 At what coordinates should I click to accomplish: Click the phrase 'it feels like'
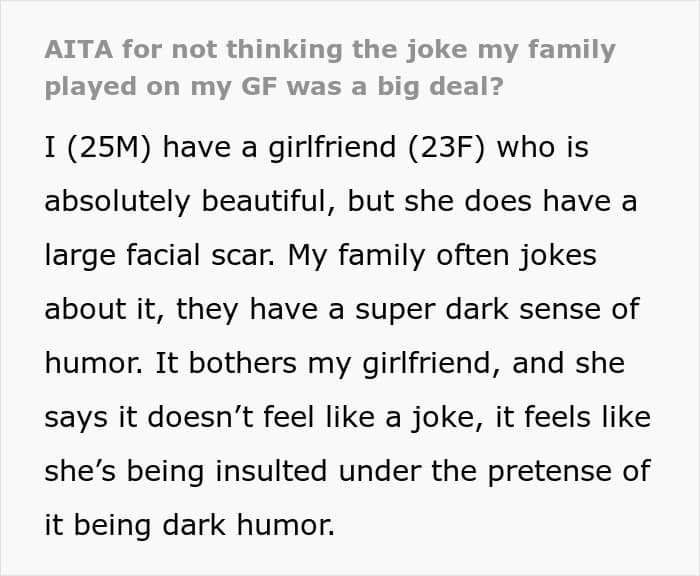pyautogui.click(x=573, y=417)
